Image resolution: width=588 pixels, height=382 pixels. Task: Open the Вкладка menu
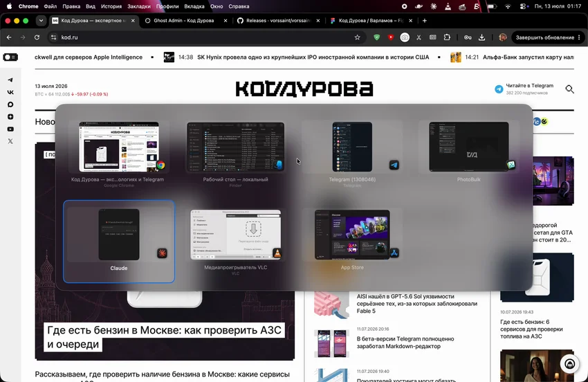[x=194, y=6]
